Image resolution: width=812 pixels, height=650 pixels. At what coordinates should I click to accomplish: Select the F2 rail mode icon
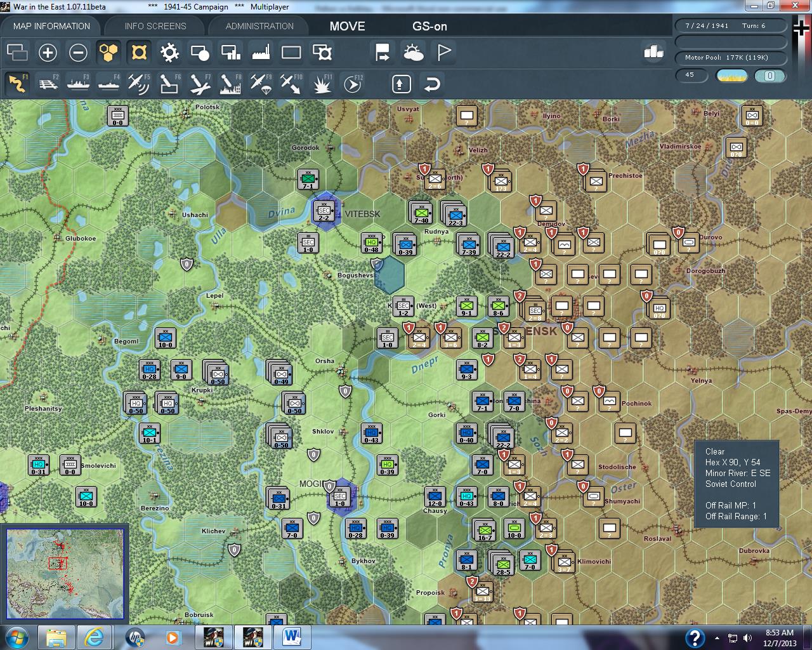(48, 83)
